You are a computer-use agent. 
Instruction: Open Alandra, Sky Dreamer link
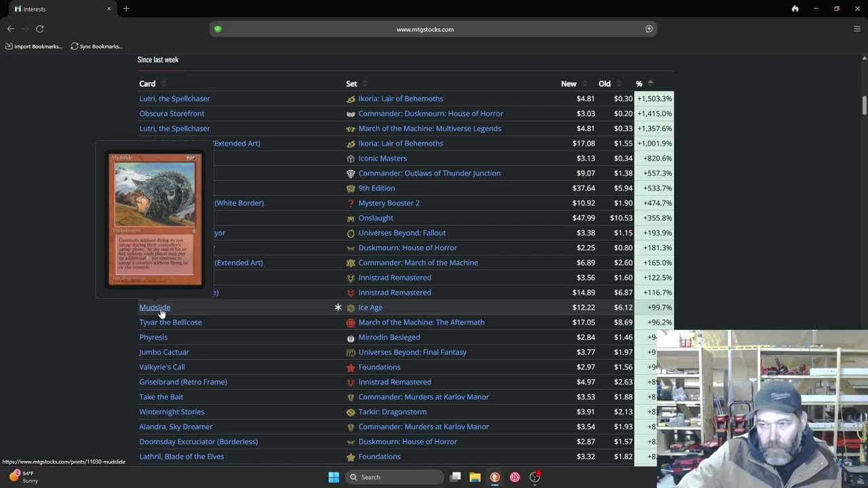pyautogui.click(x=176, y=426)
